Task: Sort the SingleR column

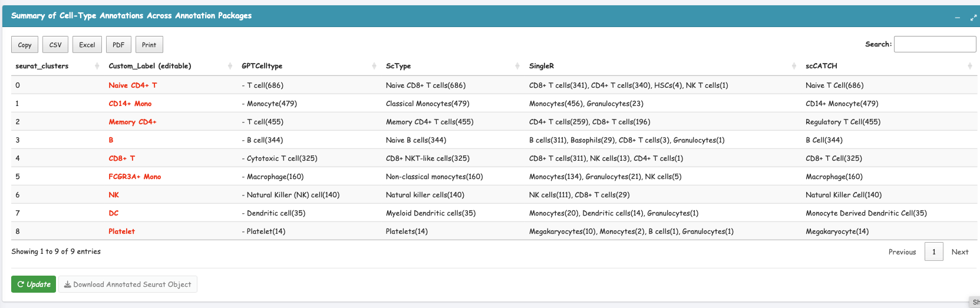Action: 794,66
